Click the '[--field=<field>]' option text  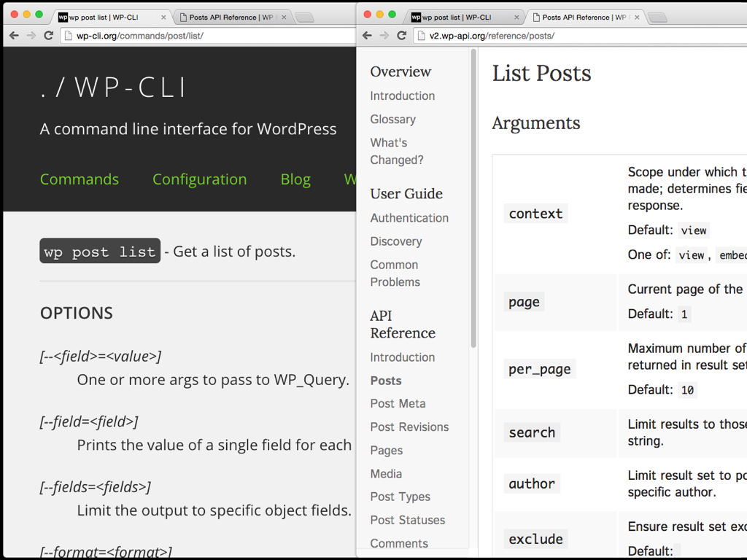89,421
